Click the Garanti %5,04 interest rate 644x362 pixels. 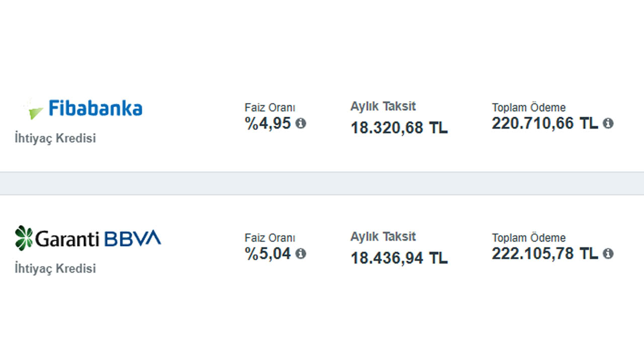pos(268,253)
